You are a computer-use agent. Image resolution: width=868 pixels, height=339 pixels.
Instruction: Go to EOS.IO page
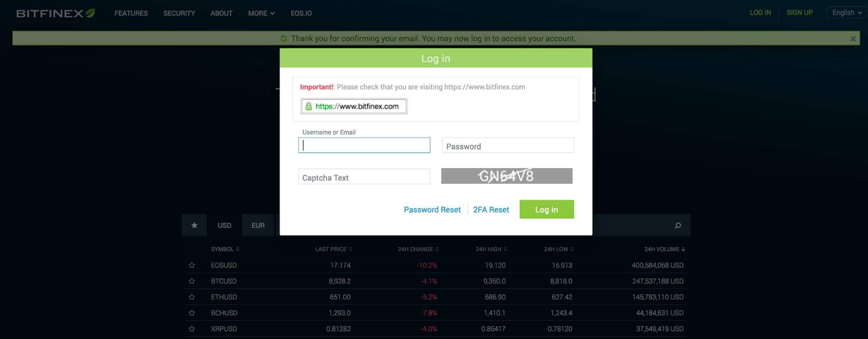(301, 13)
